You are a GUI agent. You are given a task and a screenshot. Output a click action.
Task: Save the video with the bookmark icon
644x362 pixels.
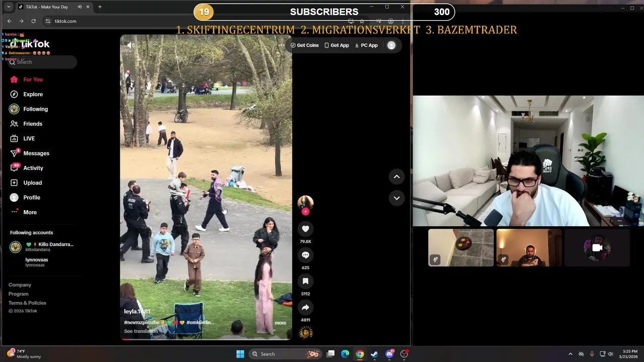click(x=305, y=281)
